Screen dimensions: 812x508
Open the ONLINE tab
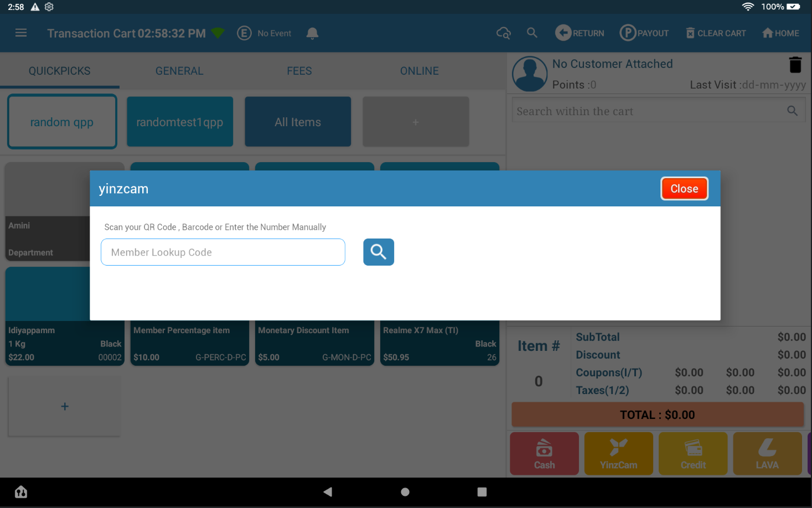pyautogui.click(x=420, y=71)
